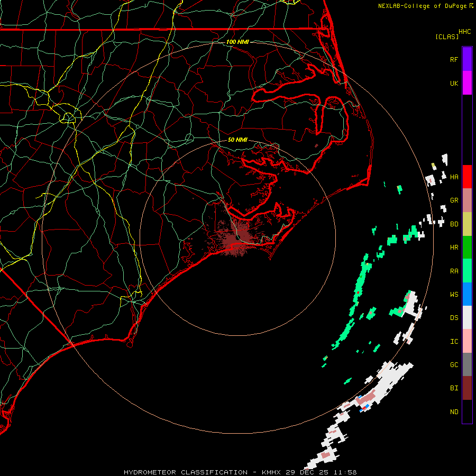Image resolution: width=476 pixels, height=476 pixels.
Task: Click the WS legend label text
Action: pyautogui.click(x=454, y=294)
